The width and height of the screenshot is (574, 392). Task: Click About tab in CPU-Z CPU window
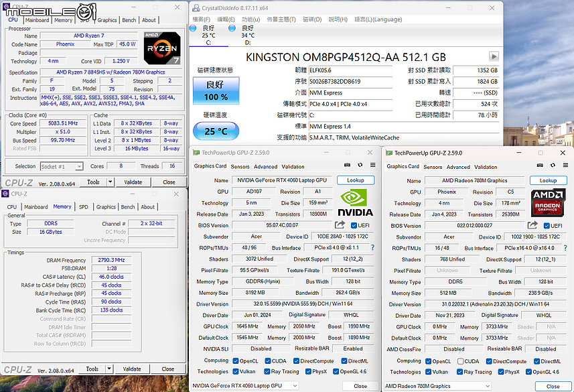coord(149,20)
